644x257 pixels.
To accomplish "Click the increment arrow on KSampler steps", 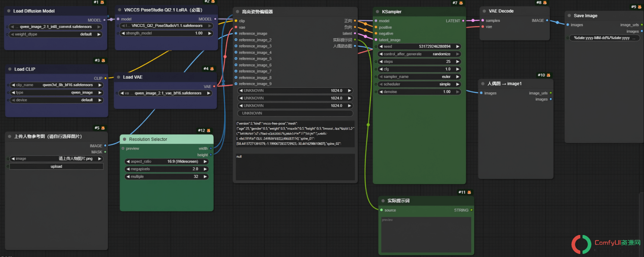I will point(458,62).
